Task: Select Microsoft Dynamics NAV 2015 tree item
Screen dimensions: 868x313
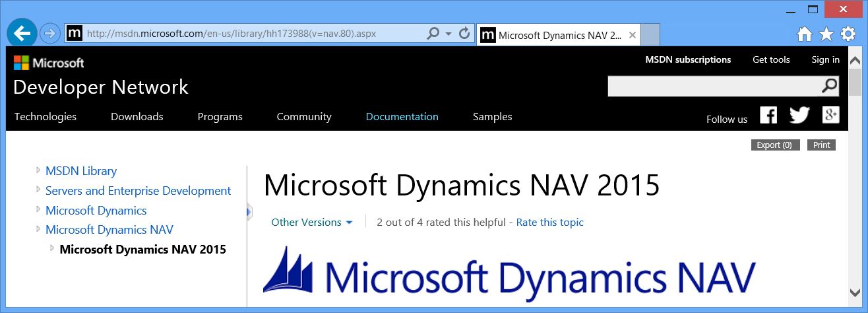Action: [x=142, y=250]
